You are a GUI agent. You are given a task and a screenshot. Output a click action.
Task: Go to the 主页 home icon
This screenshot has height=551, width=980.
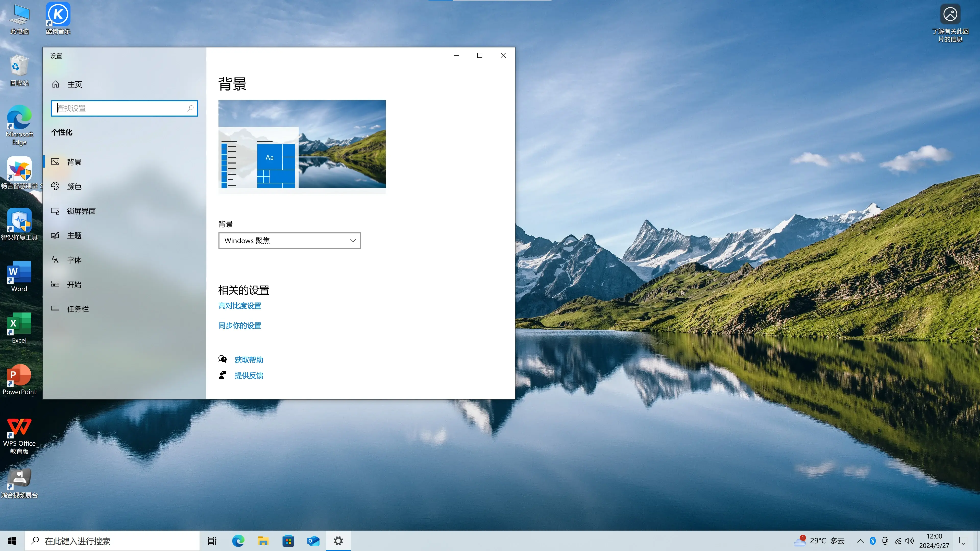(x=56, y=84)
